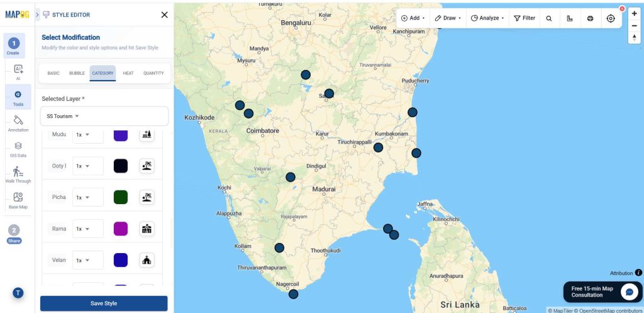Change the temple icon for Rama row
The image size is (644, 313).
click(147, 229)
